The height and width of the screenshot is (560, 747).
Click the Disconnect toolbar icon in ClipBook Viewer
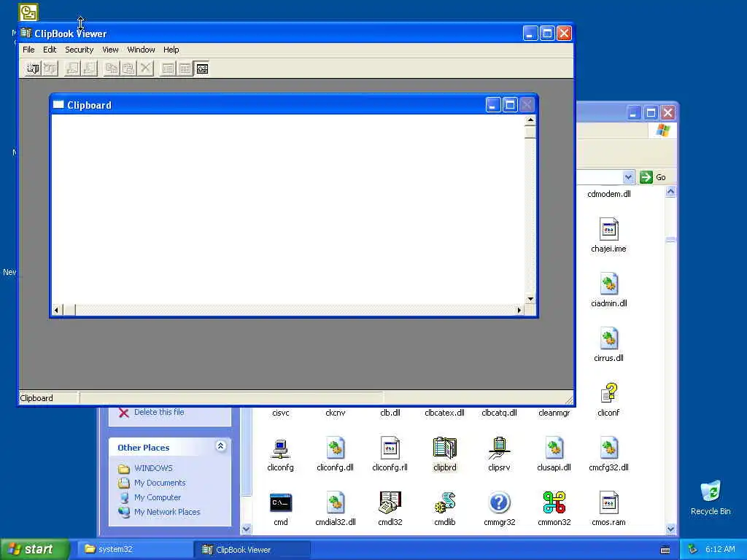click(x=50, y=69)
